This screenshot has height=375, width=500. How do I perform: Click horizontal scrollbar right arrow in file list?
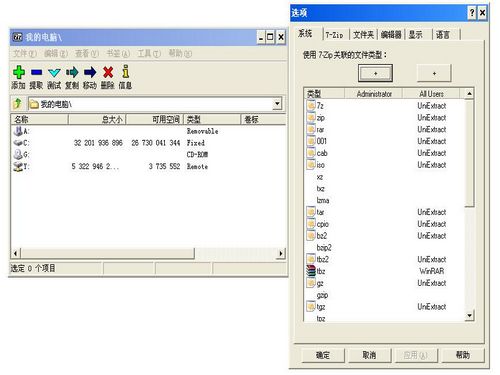[281, 253]
